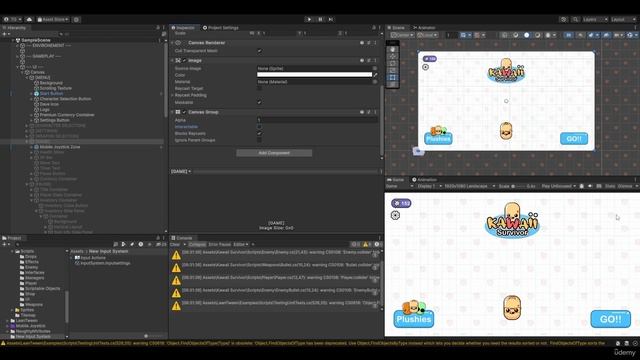Collapse the SampleScene root in the Hierarchy
Viewport: 640px width, 360px height.
point(13,40)
